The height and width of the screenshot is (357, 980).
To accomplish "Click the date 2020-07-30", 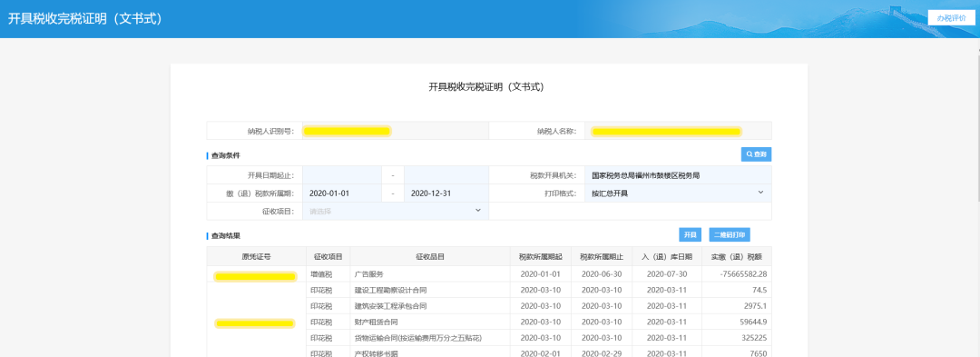I will (x=666, y=273).
